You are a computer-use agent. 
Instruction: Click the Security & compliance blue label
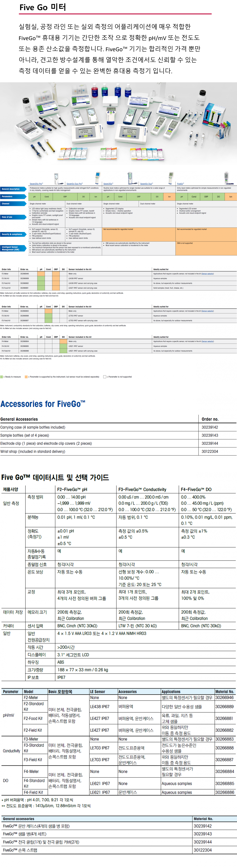click(x=13, y=234)
